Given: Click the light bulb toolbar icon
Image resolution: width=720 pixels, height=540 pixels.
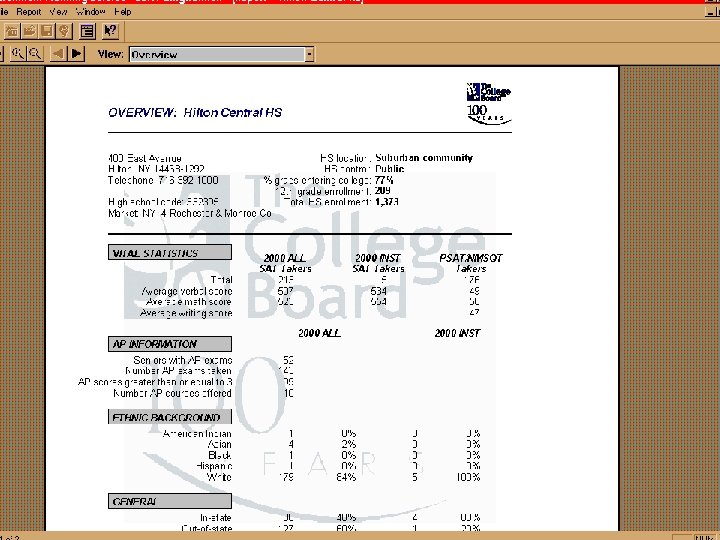Looking at the screenshot, I should (x=64, y=31).
